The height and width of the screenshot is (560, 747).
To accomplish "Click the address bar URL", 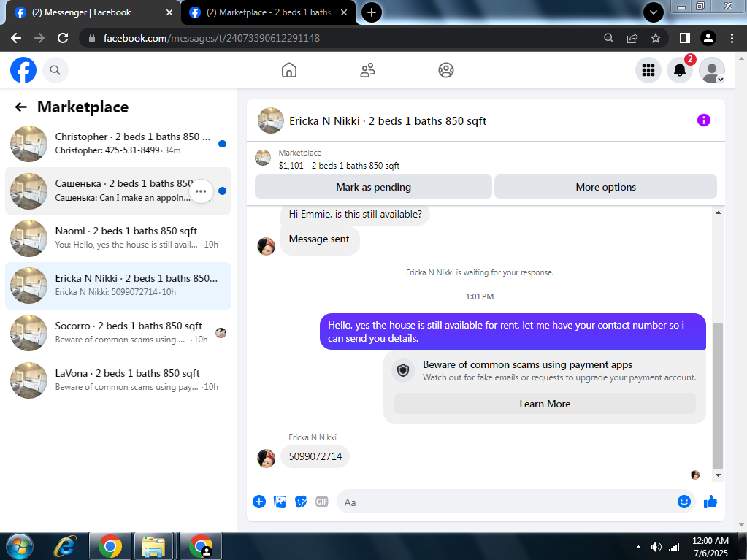I will pyautogui.click(x=212, y=38).
